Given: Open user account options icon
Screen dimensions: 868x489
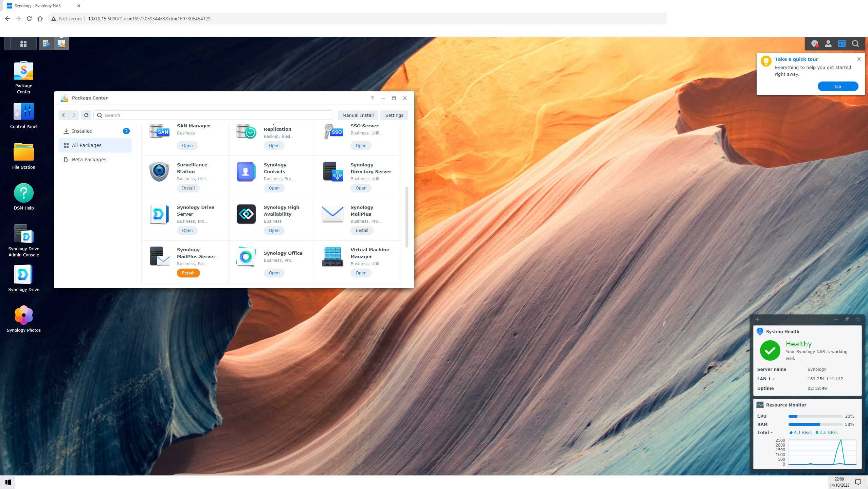Looking at the screenshot, I should coord(828,43).
